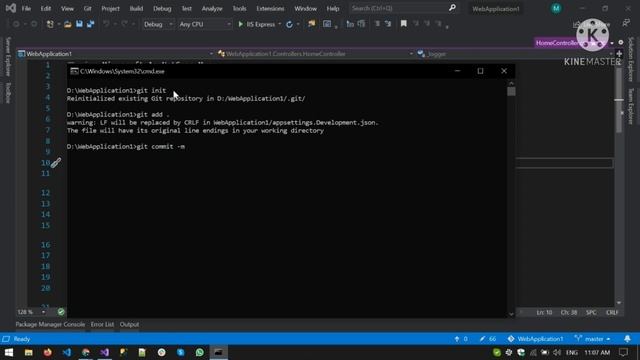
Task: Click the Undo toolbar icon
Action: 106,24
